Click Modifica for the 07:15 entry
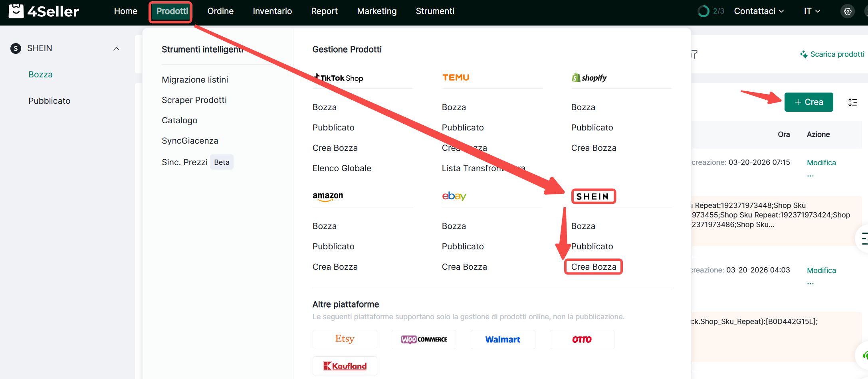868x379 pixels. pos(821,163)
